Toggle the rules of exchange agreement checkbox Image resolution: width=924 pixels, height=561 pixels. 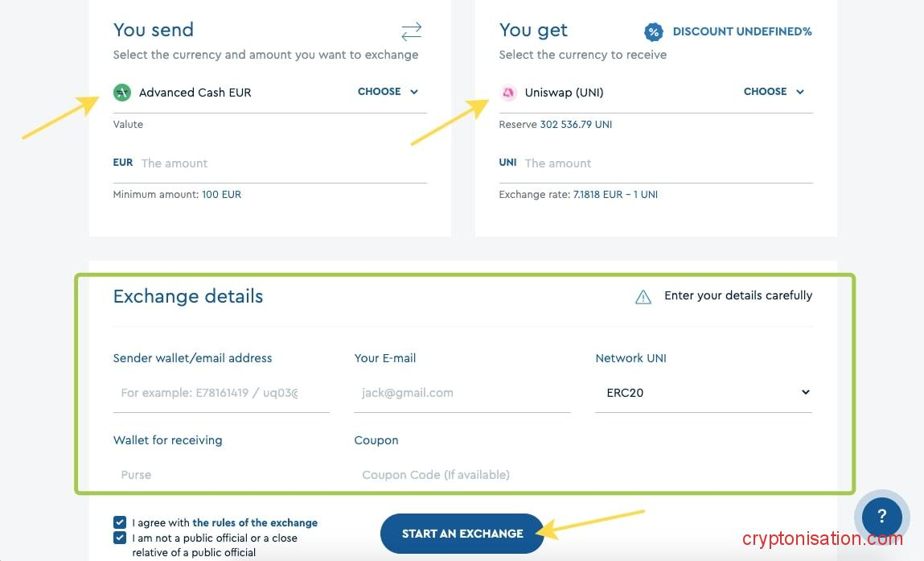[x=120, y=522]
